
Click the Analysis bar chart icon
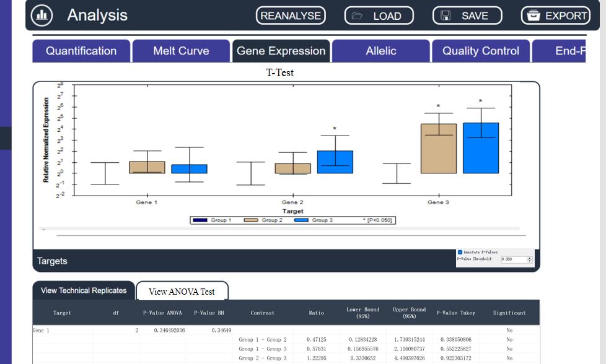tap(42, 15)
